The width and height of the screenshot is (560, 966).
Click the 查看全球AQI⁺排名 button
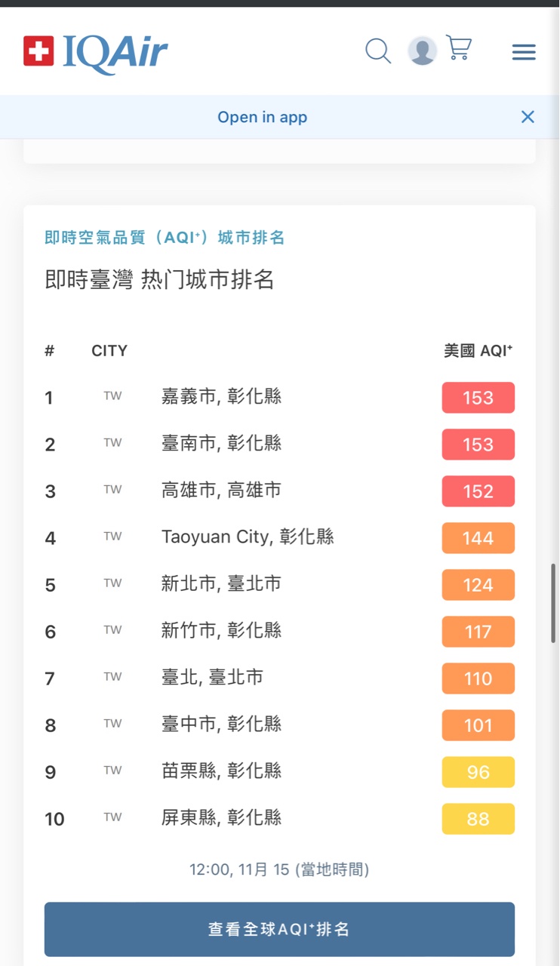coord(279,929)
